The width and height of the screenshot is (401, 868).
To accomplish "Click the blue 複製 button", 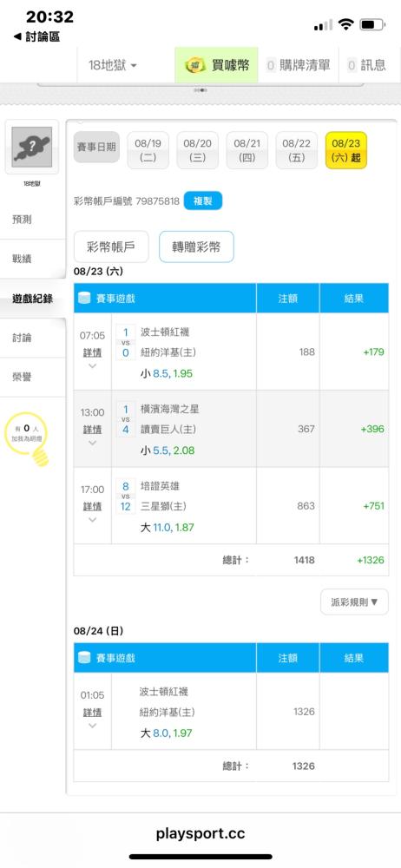I will 203,201.
